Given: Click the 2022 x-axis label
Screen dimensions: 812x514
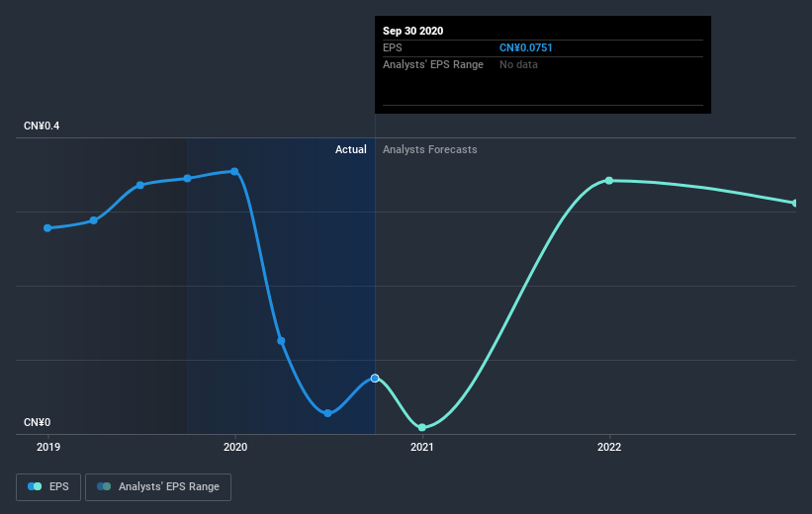Looking at the screenshot, I should tap(609, 447).
